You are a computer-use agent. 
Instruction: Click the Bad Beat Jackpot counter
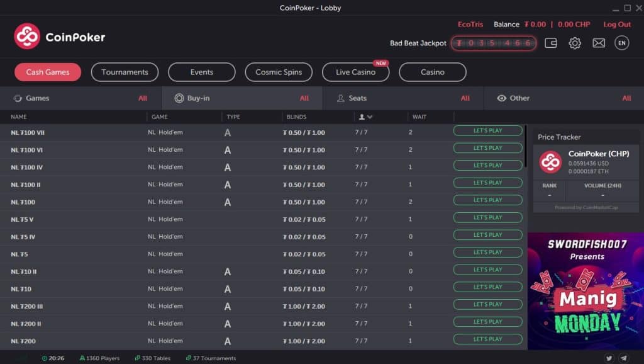point(493,43)
